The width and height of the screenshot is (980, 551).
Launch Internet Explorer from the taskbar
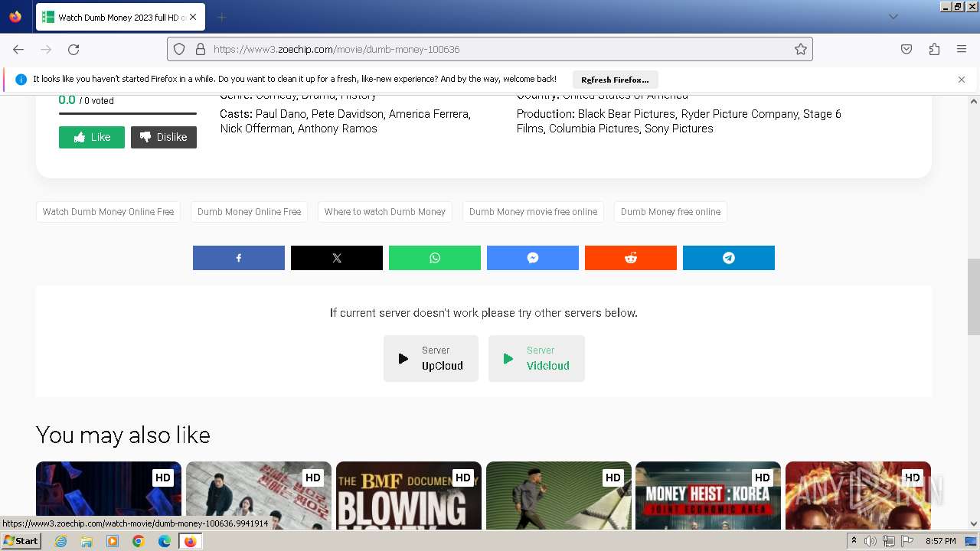(60, 541)
